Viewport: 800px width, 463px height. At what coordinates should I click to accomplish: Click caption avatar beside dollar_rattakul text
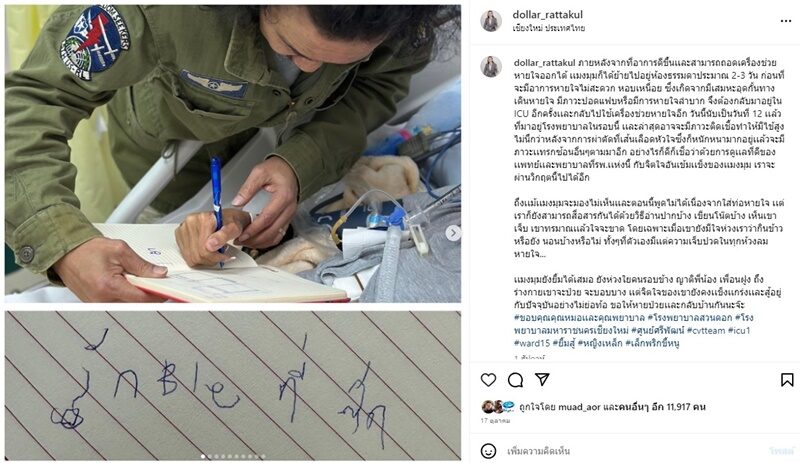click(490, 67)
